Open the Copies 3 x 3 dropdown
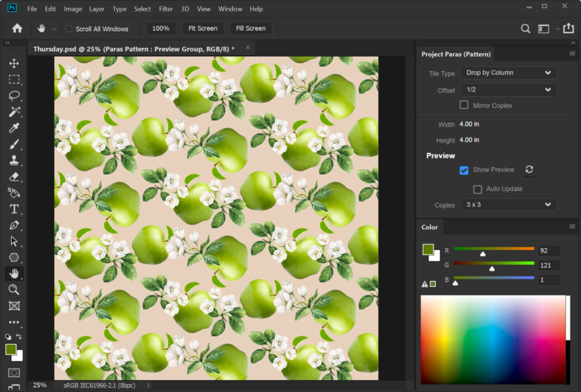Image resolution: width=581 pixels, height=392 pixels. point(508,205)
